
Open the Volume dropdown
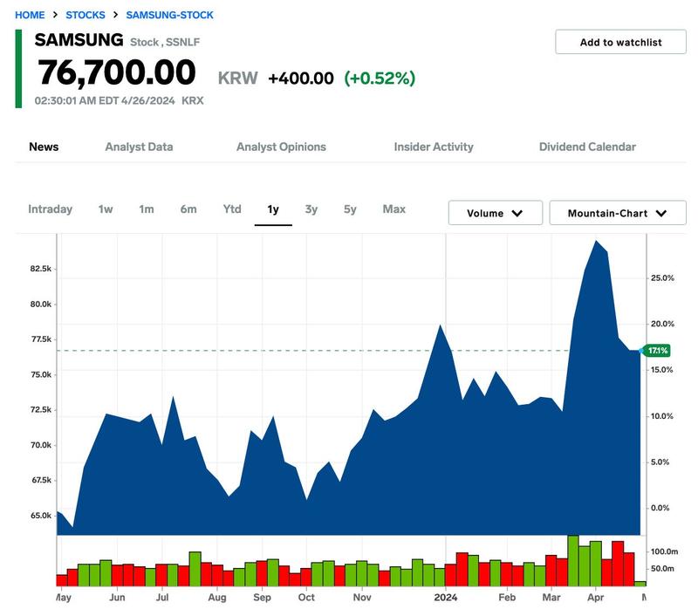tap(496, 213)
